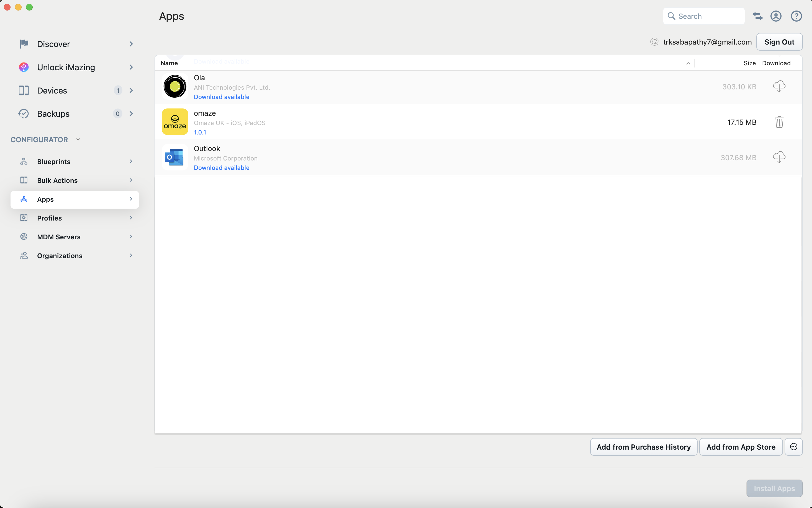Click the Outlook app icon
Screen dimensions: 812x508
(175, 157)
